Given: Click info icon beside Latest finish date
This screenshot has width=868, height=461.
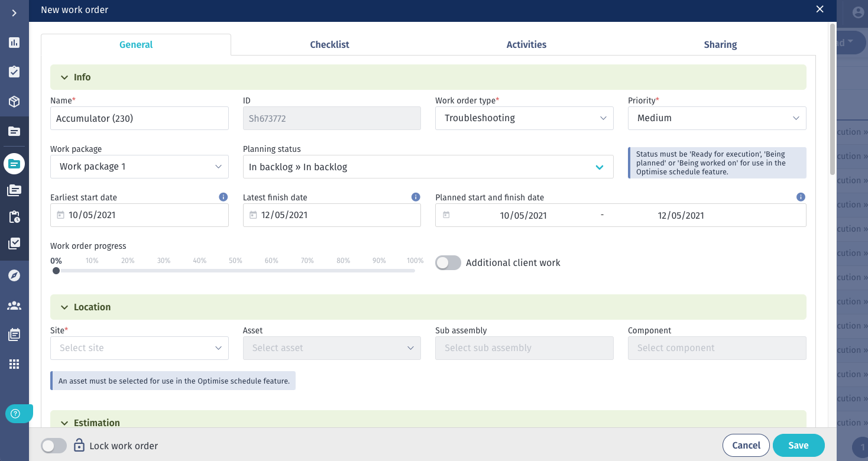Looking at the screenshot, I should coord(416,197).
